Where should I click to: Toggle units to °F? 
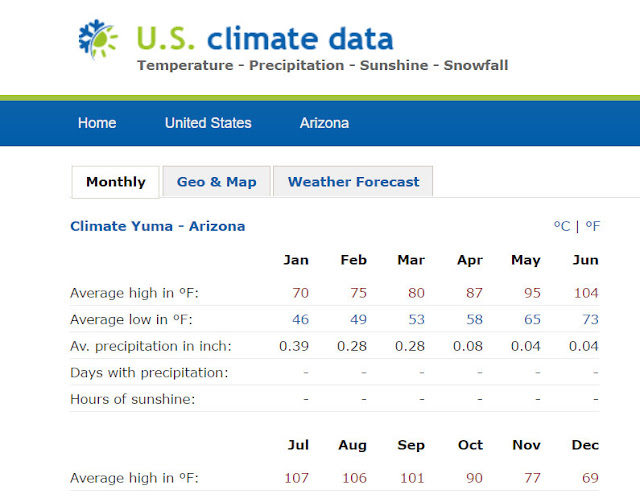click(593, 226)
